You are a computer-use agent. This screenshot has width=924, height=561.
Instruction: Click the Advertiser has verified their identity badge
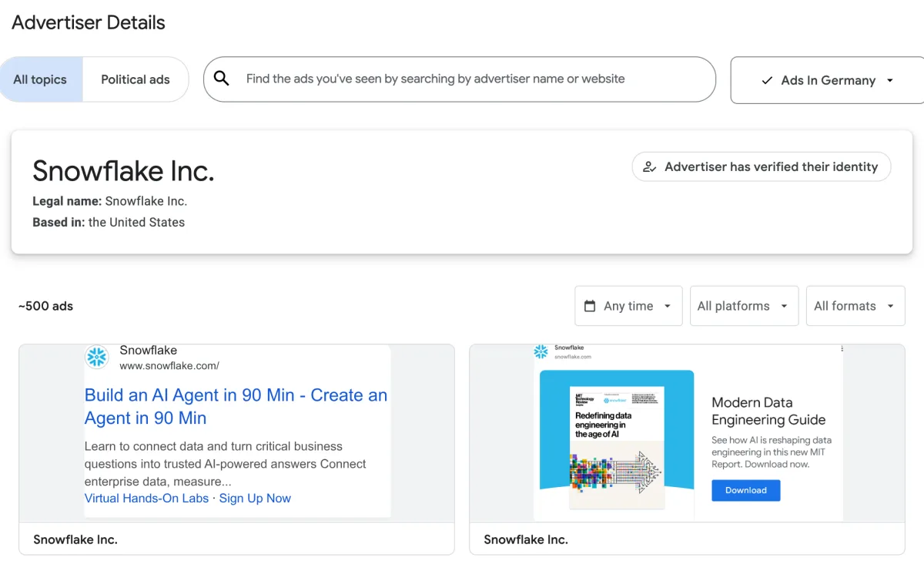click(762, 166)
